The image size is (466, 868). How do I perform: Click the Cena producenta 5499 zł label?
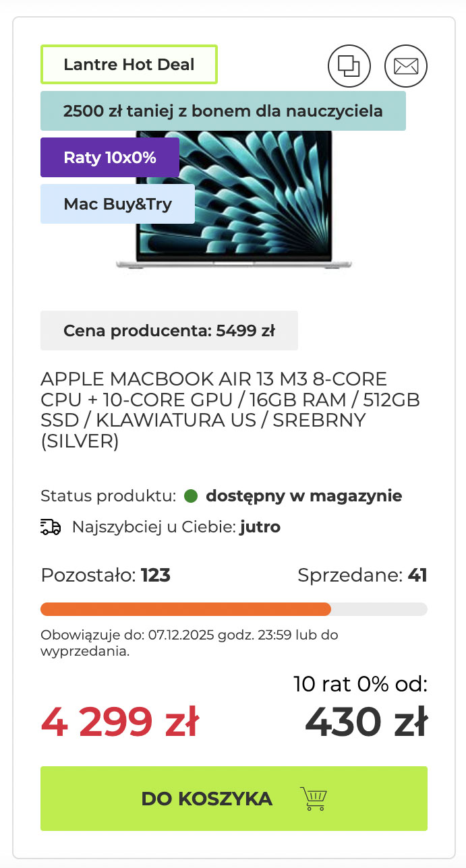pyautogui.click(x=169, y=330)
